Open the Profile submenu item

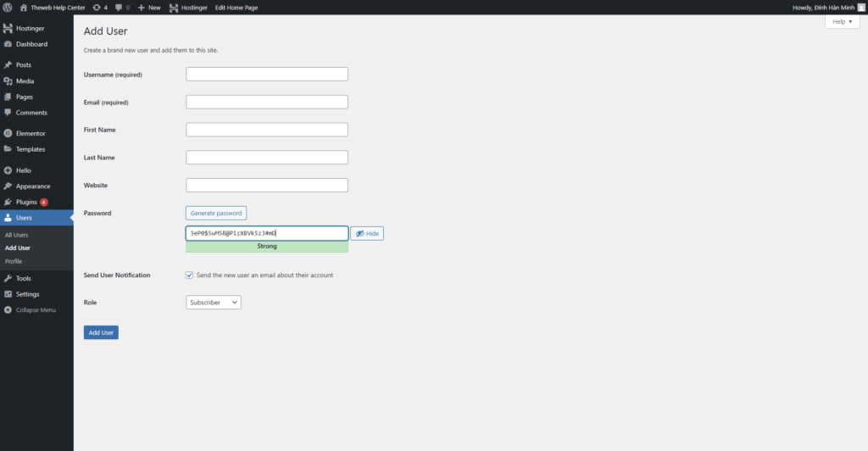(x=14, y=261)
